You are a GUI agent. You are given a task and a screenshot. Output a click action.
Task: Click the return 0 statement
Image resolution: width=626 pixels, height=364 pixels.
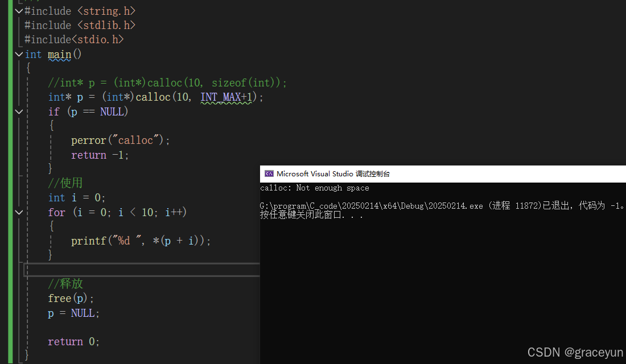(73, 342)
